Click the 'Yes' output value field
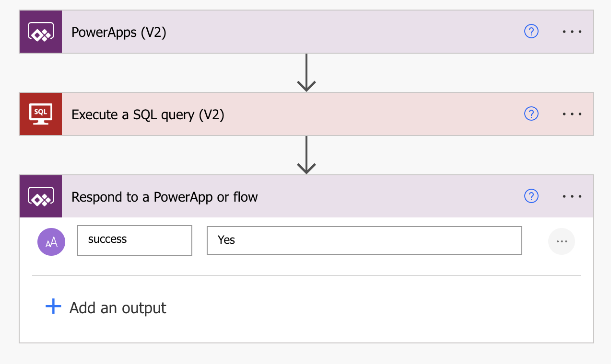611x364 pixels. click(364, 240)
